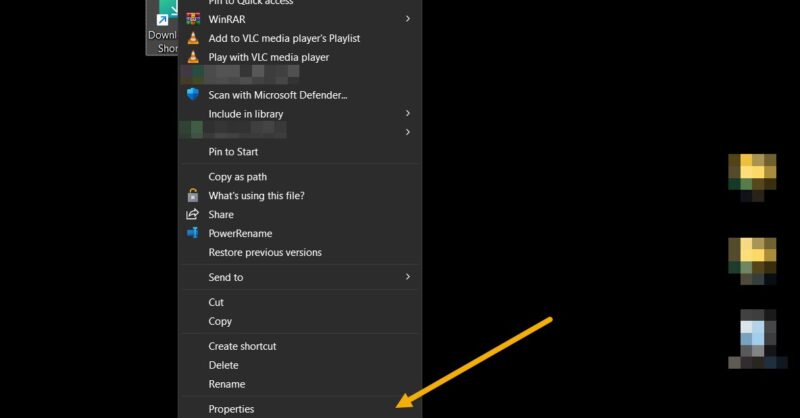
Task: Select Delete in the context menu
Action: coord(300,365)
